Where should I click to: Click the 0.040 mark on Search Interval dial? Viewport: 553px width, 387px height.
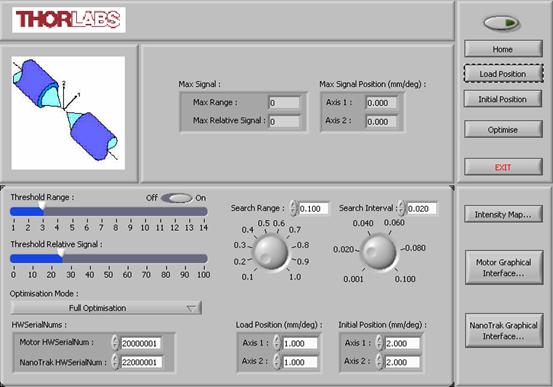pyautogui.click(x=363, y=223)
